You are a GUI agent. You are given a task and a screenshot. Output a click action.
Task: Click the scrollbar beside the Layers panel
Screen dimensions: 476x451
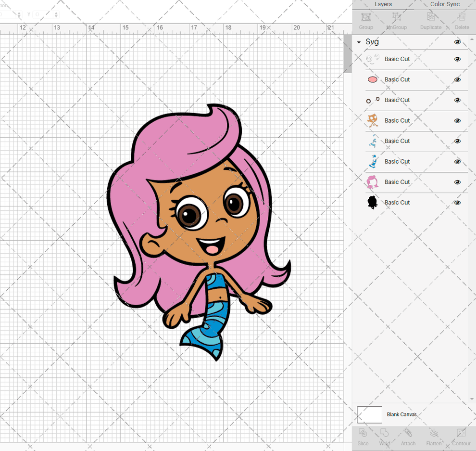pos(348,54)
